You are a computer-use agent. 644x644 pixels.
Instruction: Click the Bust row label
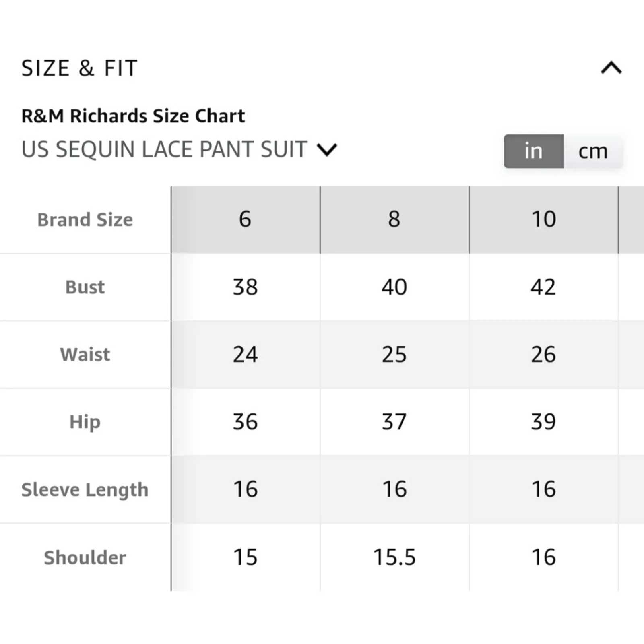click(x=85, y=287)
